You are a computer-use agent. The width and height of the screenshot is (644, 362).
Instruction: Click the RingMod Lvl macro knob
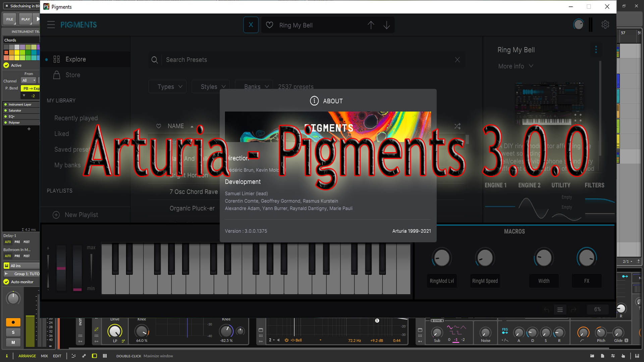(442, 258)
